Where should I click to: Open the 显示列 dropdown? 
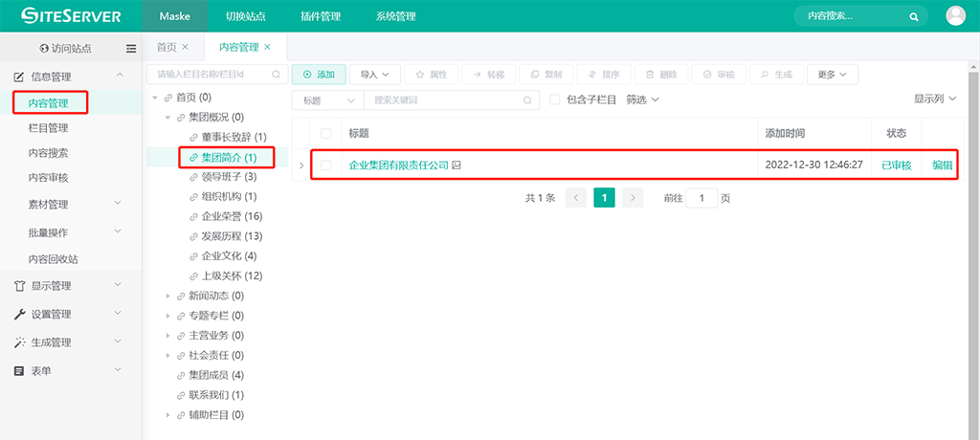(934, 99)
